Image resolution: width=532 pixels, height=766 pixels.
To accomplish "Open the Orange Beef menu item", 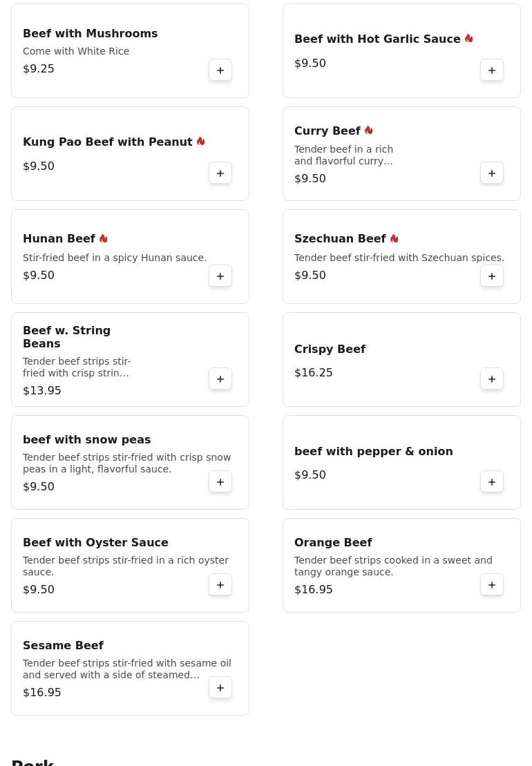I will click(x=333, y=542).
